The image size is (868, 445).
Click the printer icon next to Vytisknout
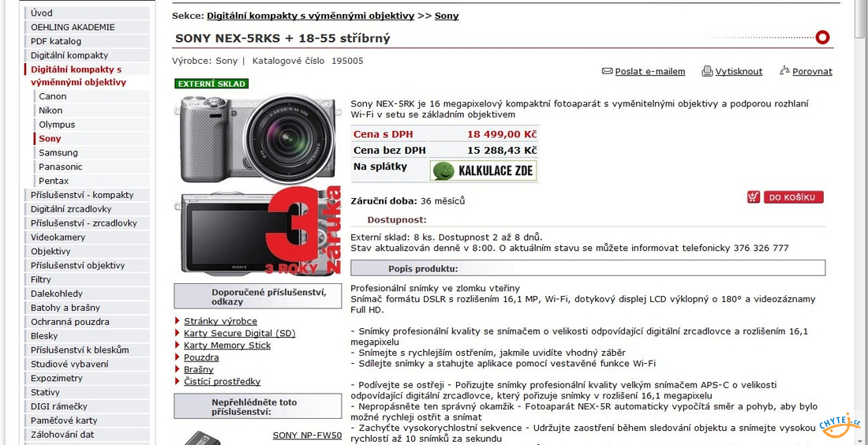click(707, 71)
